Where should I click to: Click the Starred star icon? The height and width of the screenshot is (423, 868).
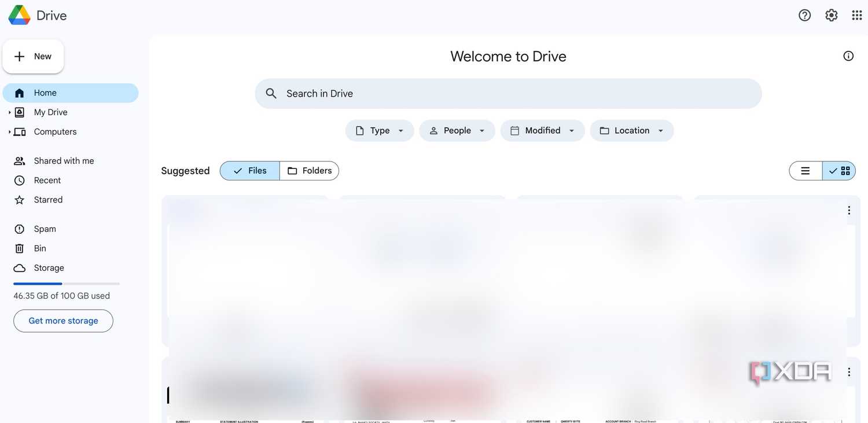point(20,200)
